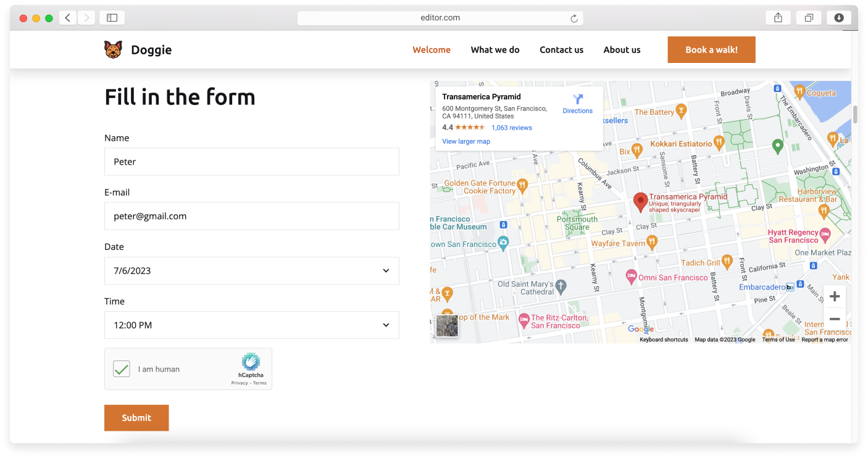Click the editor.com address bar
Viewport: 868px width, 458px height.
[440, 18]
